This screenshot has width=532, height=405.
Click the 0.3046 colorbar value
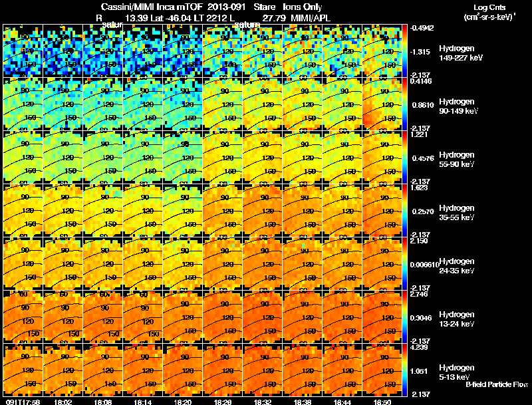point(421,318)
